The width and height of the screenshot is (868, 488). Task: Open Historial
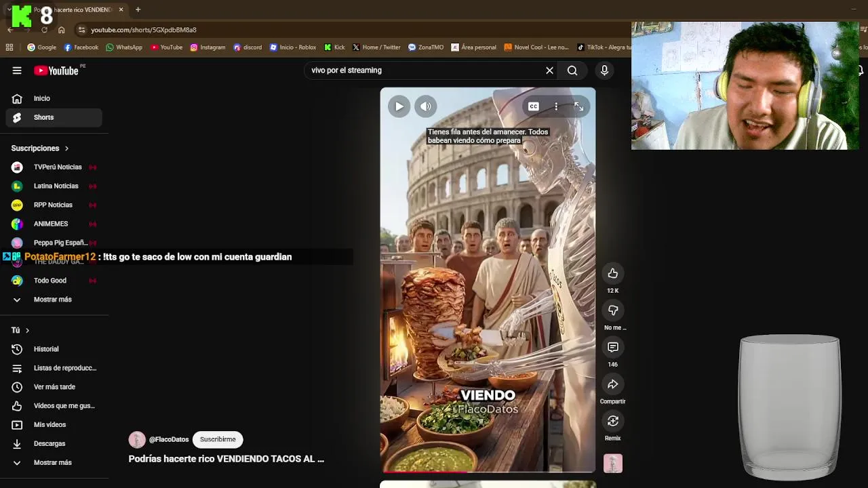54,349
